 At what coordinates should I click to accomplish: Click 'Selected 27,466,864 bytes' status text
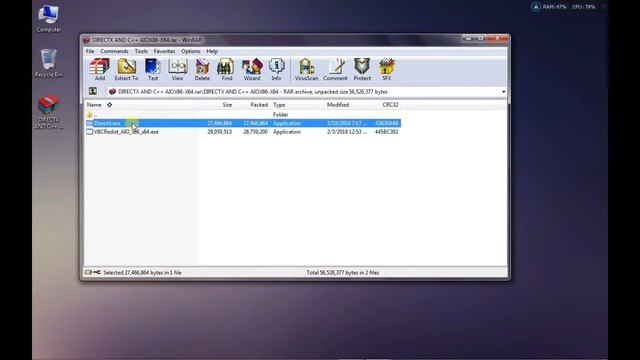point(142,273)
